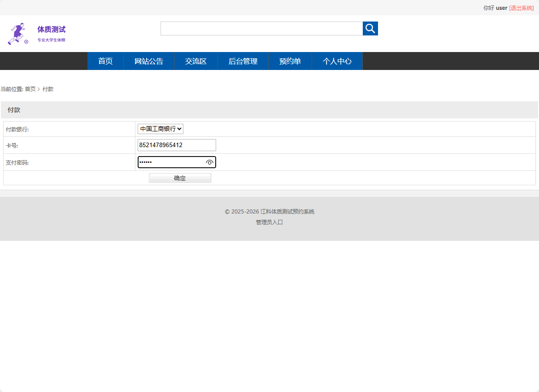Go to the 交流区 section
Image resolution: width=539 pixels, height=392 pixels.
click(196, 61)
